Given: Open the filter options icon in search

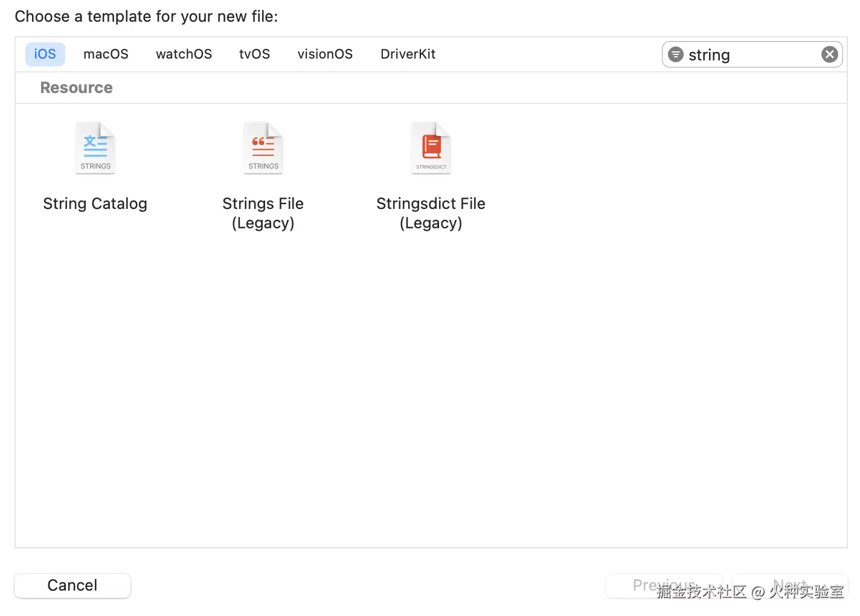Looking at the screenshot, I should point(676,55).
